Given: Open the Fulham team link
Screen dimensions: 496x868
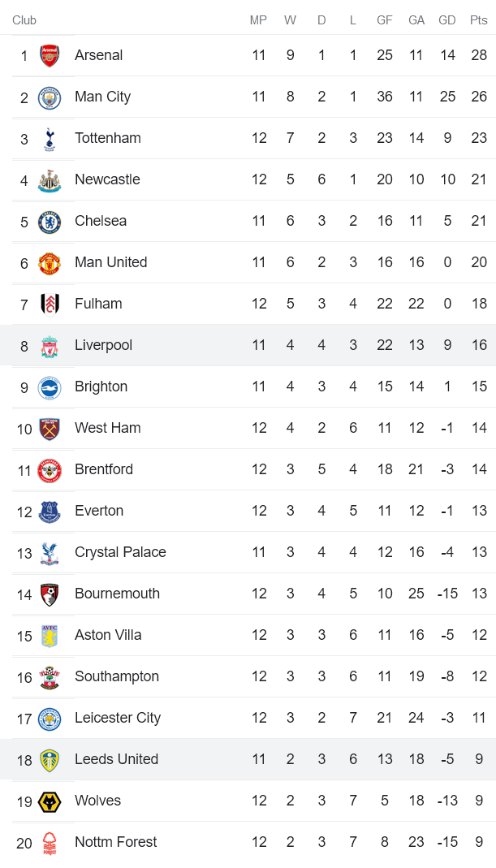Looking at the screenshot, I should pos(98,304).
